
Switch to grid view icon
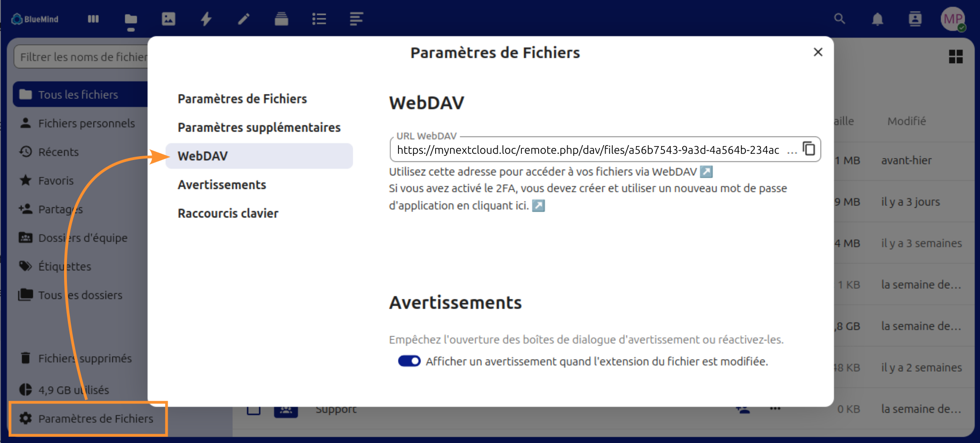[955, 57]
